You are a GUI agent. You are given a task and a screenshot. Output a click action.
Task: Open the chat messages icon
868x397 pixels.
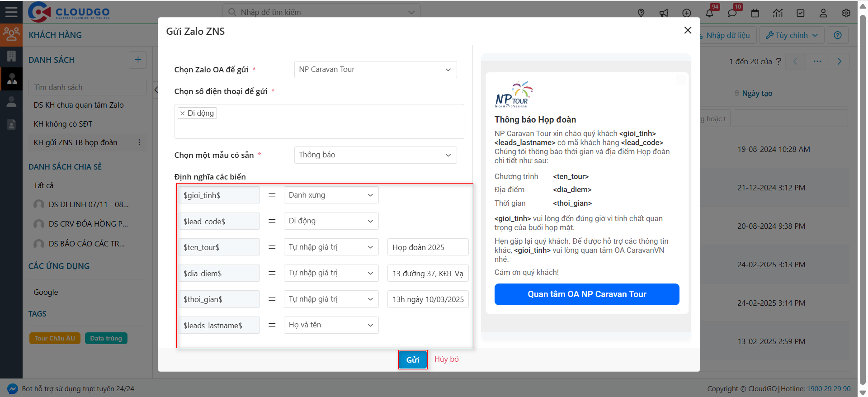pos(732,13)
